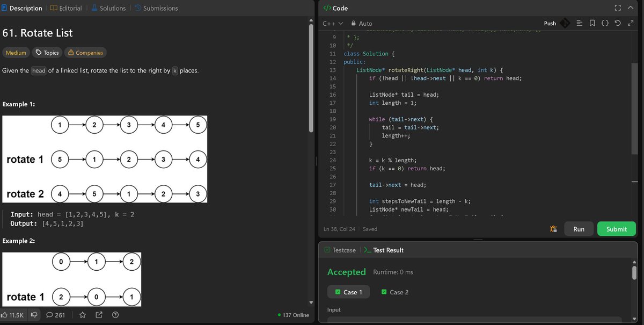
Task: Click the 'Saved' status text
Action: tap(370, 229)
